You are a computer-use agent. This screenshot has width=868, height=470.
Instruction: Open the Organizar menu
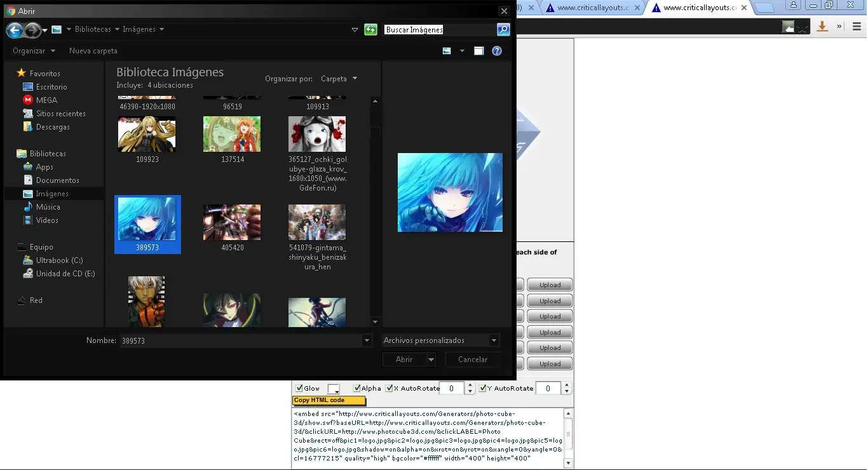pyautogui.click(x=34, y=51)
